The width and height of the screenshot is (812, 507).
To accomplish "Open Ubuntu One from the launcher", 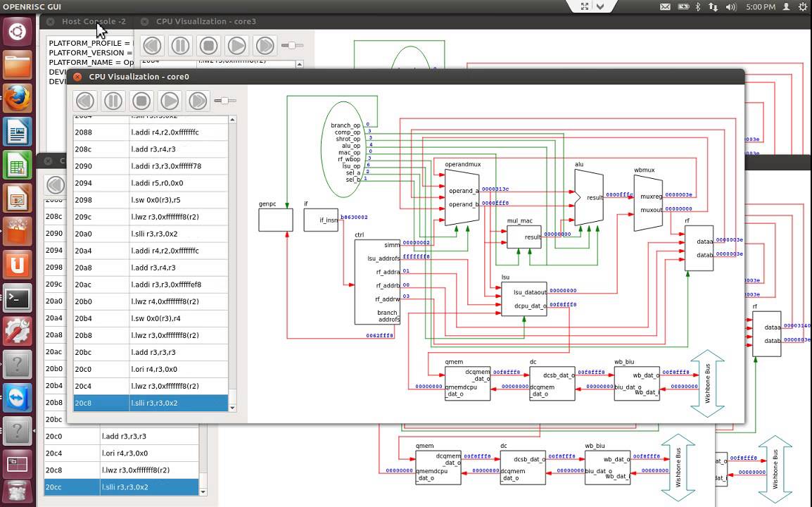I will click(17, 265).
